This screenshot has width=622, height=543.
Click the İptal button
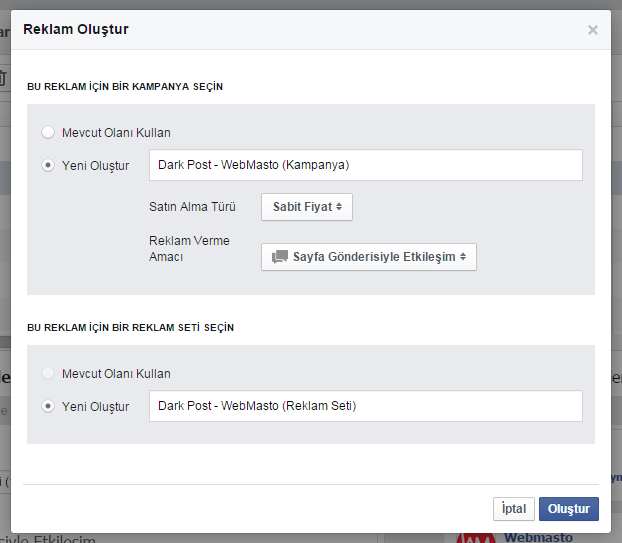pos(514,508)
